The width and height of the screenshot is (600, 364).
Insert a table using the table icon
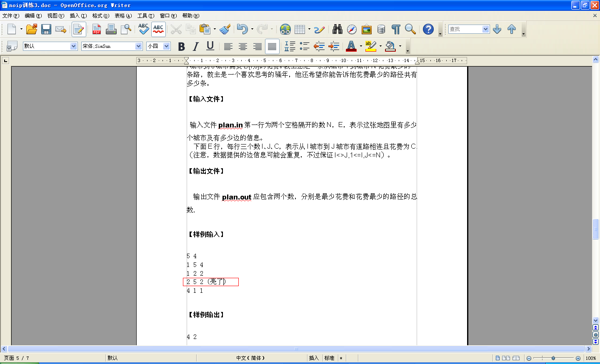point(300,29)
